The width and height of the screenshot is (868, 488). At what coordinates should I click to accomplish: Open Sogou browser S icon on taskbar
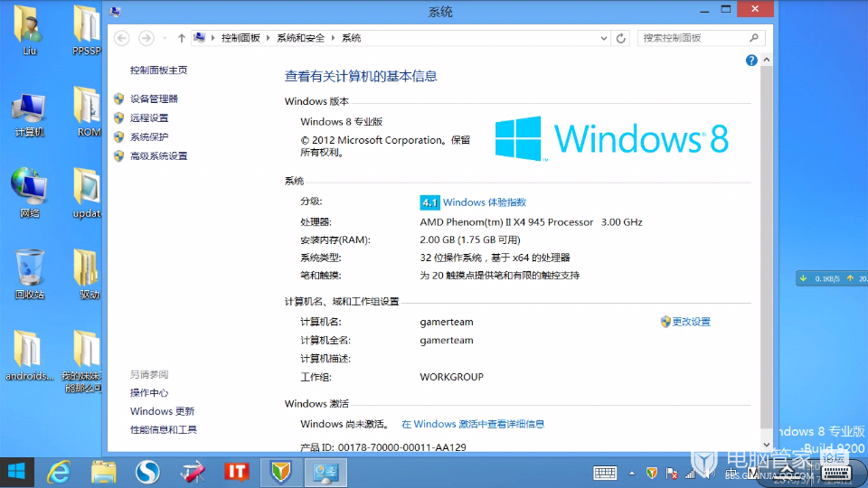[147, 472]
